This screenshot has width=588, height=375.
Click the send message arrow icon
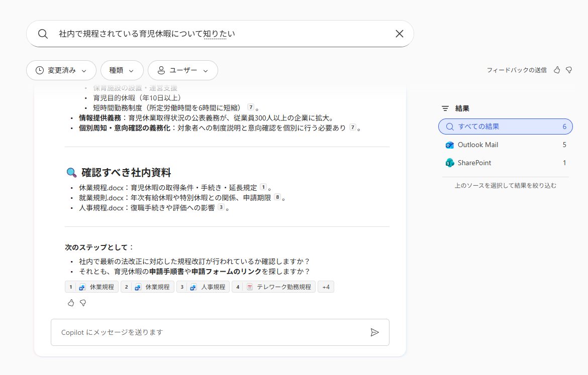point(374,332)
